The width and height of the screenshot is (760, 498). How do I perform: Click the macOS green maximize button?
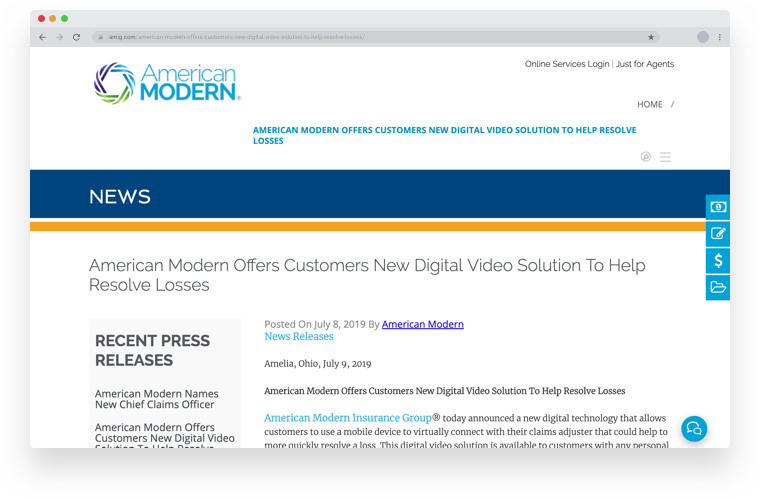tap(64, 18)
